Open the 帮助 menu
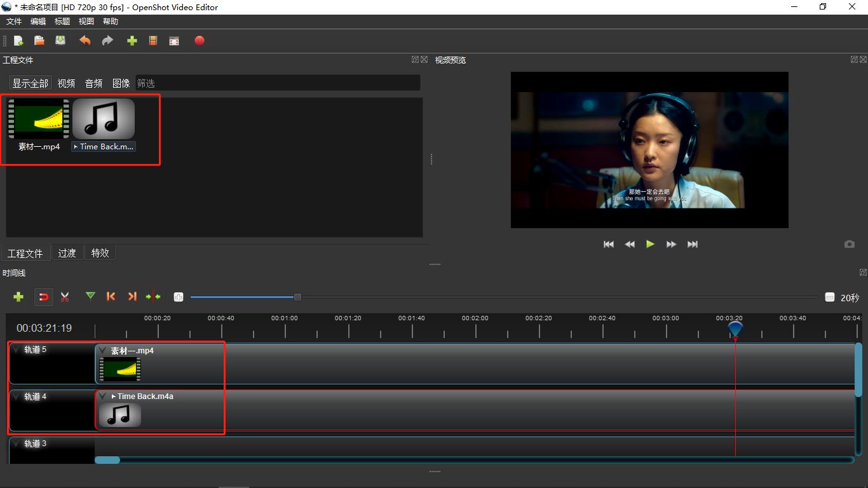 (111, 21)
